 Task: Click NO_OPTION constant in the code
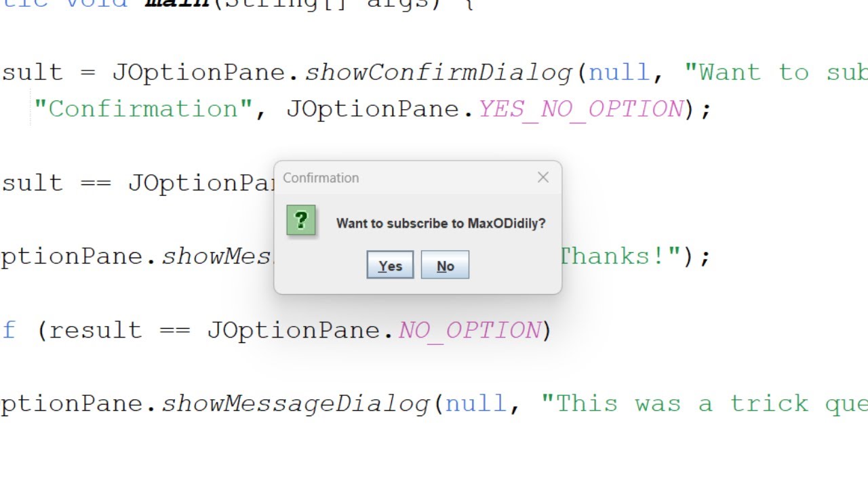pyautogui.click(x=470, y=330)
